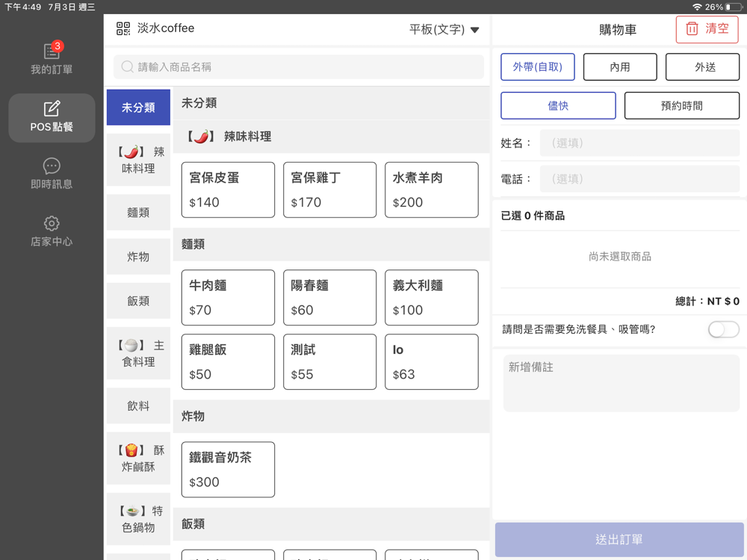Click the 尚未選取商品 empty cart message

tap(620, 257)
